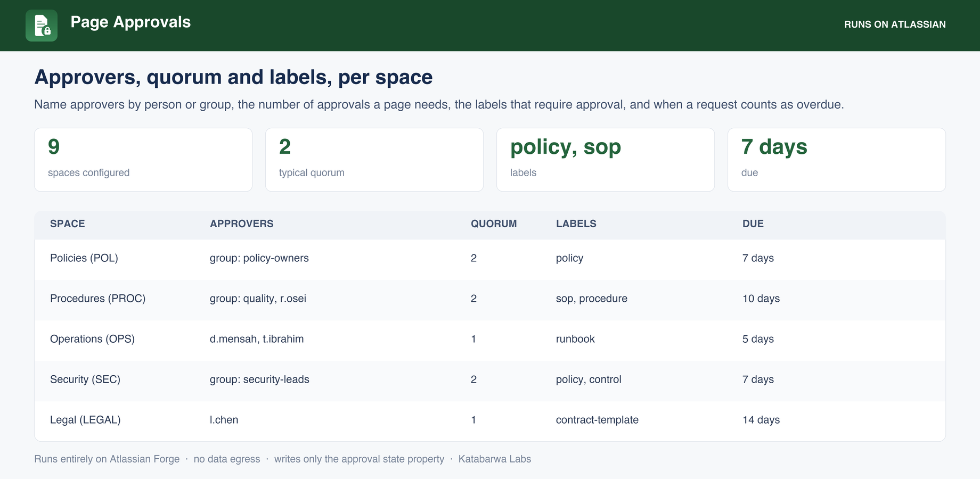This screenshot has height=479, width=980.
Task: Click the '5 days' due cell
Action: click(758, 339)
